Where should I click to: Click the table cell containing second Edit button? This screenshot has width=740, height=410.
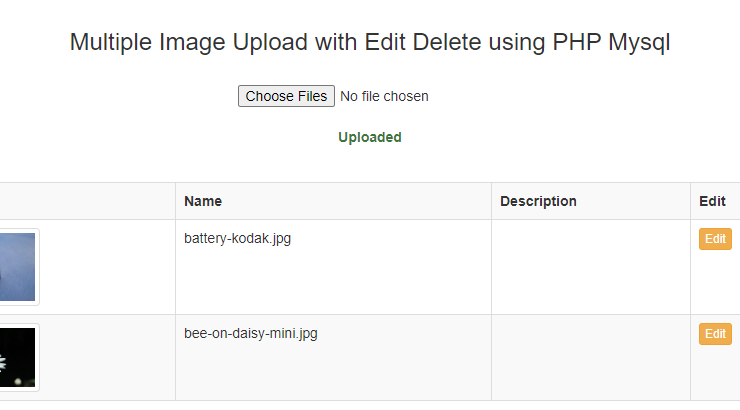(715, 358)
